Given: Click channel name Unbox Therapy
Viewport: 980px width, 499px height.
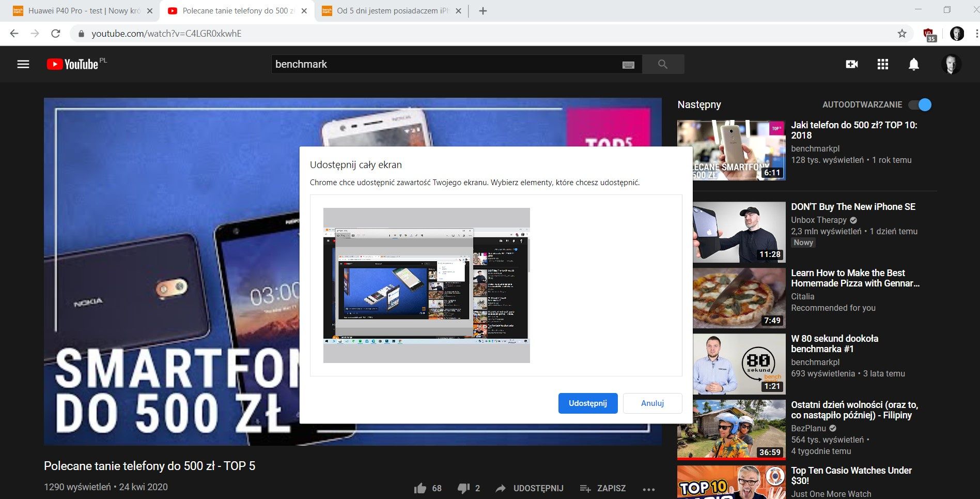Looking at the screenshot, I should coord(819,220).
